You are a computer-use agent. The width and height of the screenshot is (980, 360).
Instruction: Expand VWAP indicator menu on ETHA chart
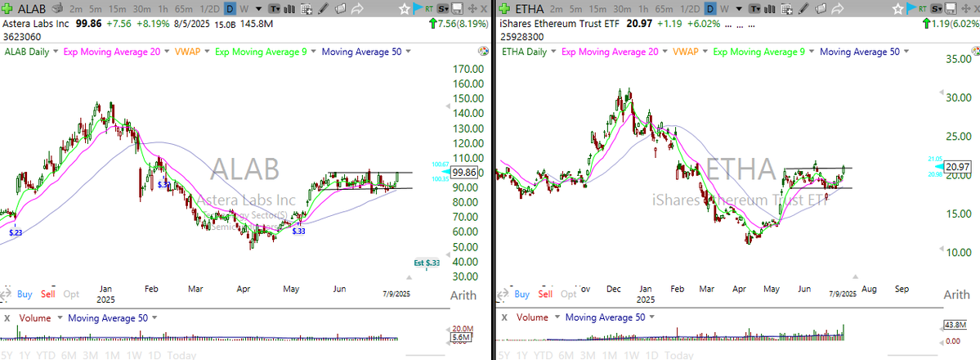click(704, 52)
